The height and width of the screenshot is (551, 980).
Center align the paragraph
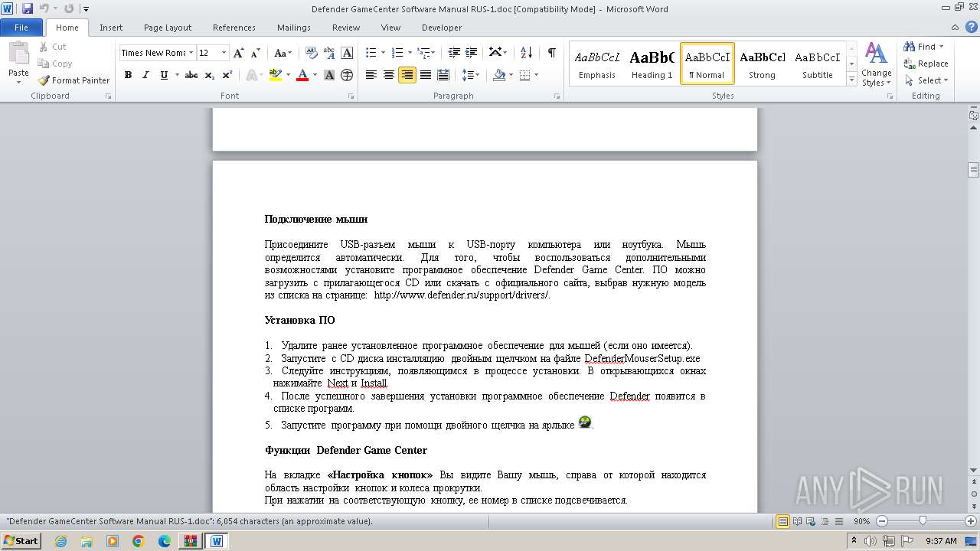(389, 75)
